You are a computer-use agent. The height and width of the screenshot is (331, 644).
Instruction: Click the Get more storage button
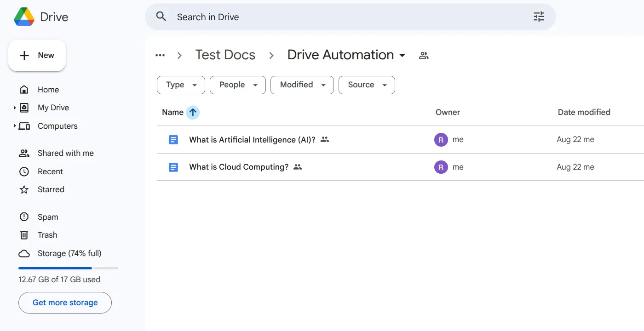(64, 302)
